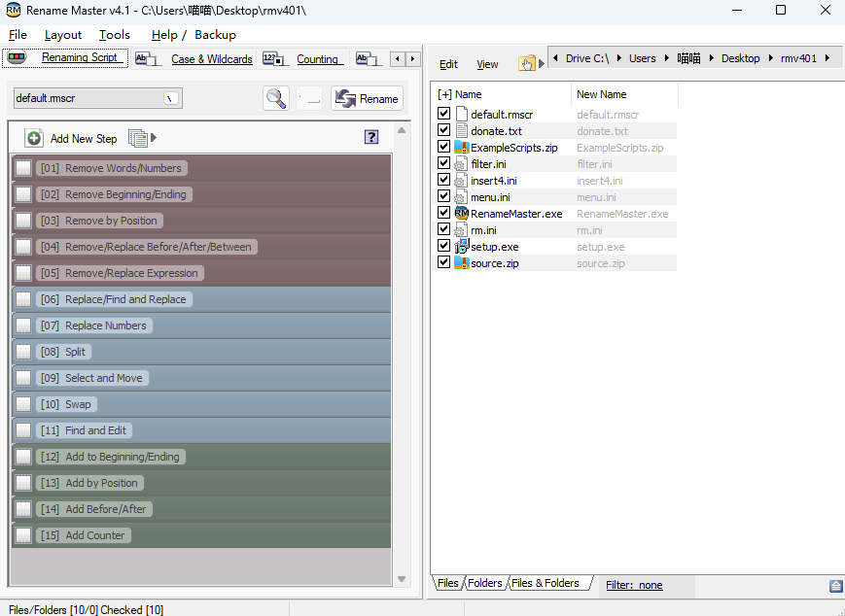
Task: Enable step 06 Replace/Find and Replace checkbox
Action: click(x=23, y=299)
